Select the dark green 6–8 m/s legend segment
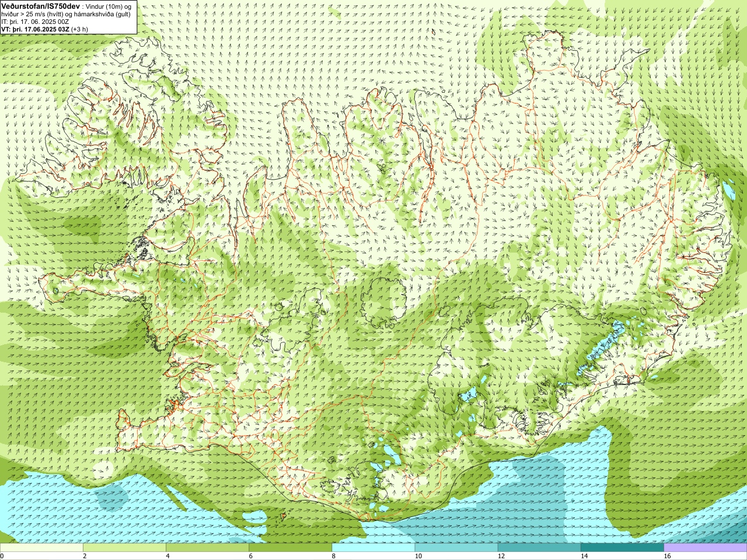This screenshot has width=747, height=560. pyautogui.click(x=290, y=548)
